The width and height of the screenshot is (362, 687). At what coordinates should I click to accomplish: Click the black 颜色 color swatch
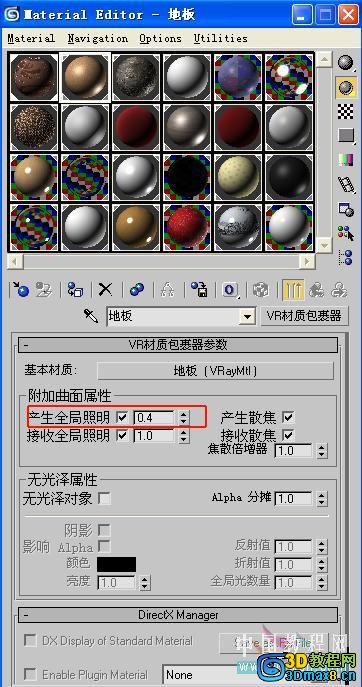[x=117, y=564]
